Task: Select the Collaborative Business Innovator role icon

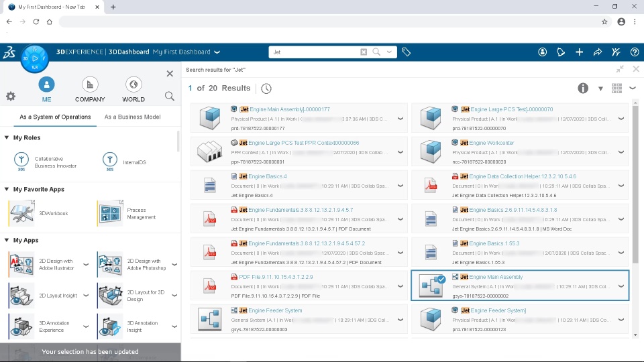Action: [x=21, y=162]
